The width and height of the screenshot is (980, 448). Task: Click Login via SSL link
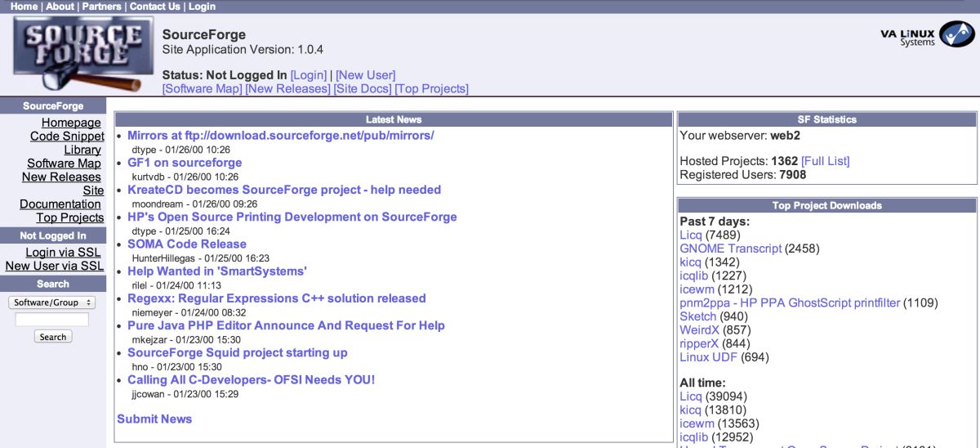coord(64,253)
